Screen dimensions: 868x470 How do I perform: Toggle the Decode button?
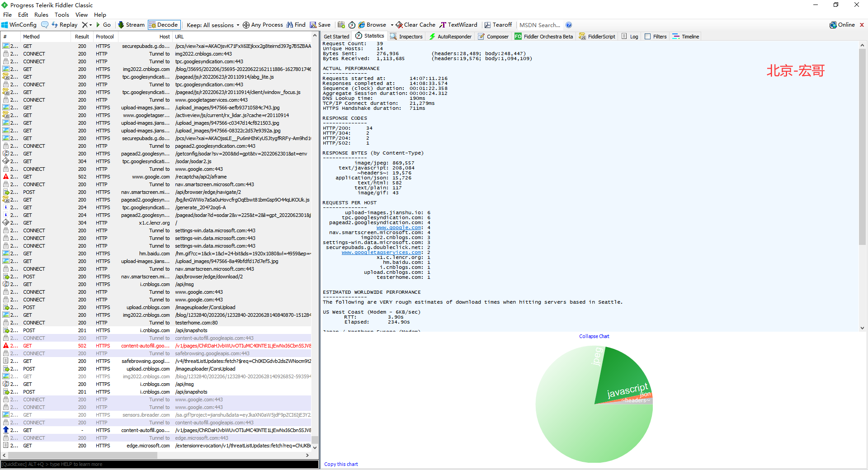[163, 25]
